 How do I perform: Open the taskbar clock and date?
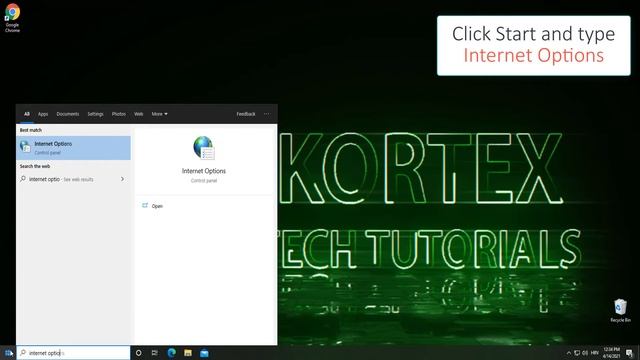[x=611, y=353]
